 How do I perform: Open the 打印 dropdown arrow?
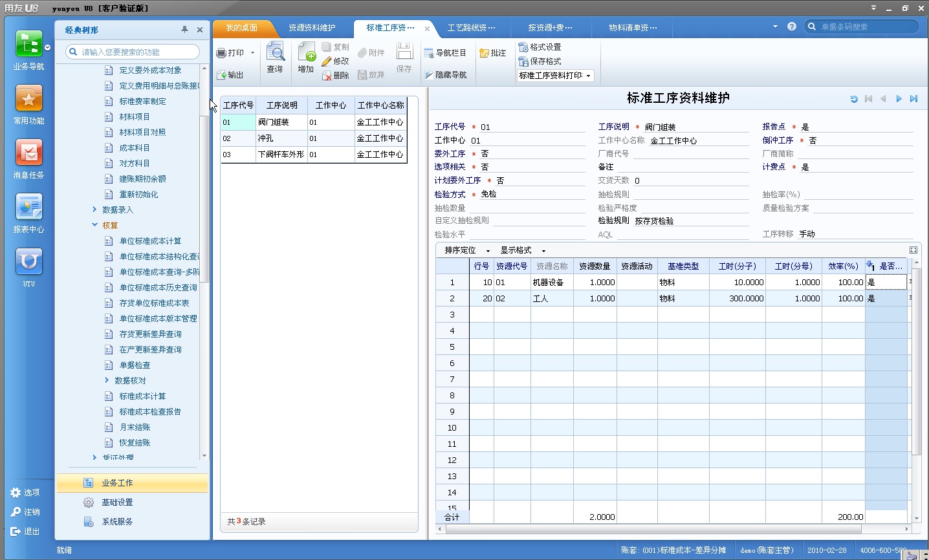click(252, 53)
